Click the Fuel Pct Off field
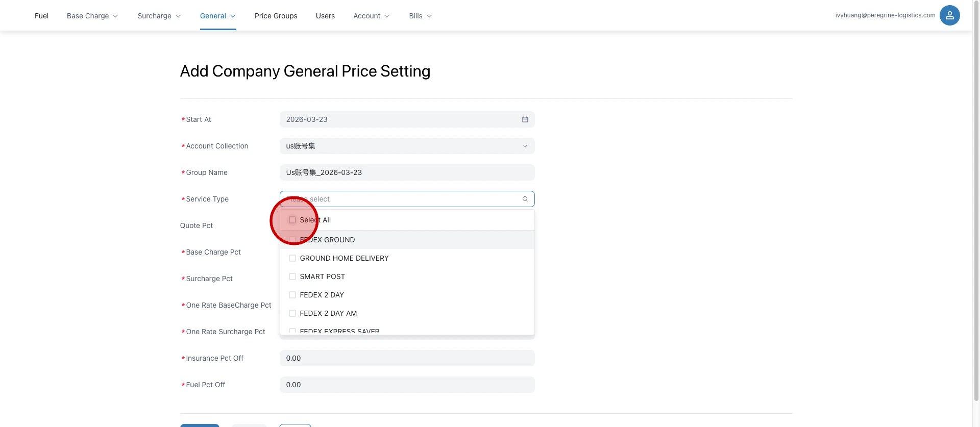Image resolution: width=980 pixels, height=427 pixels. point(407,385)
